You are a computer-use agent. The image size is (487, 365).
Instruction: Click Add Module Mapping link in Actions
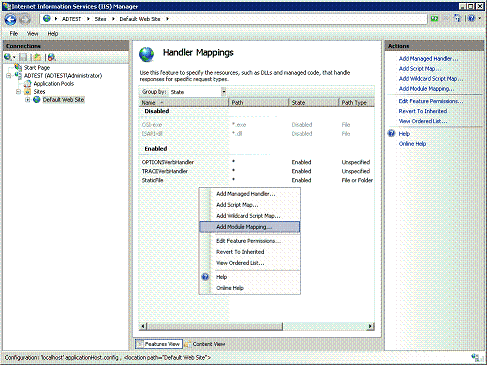click(x=426, y=88)
